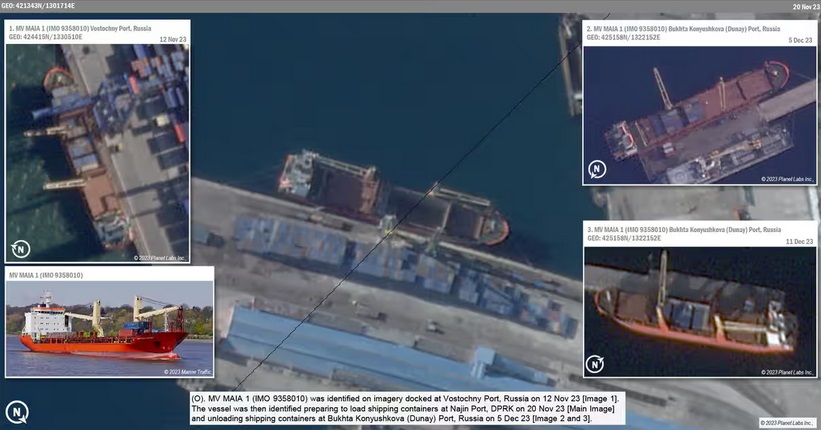Image resolution: width=821 pixels, height=430 pixels.
Task: Click north arrow in 5 Dec 23 inset
Action: [596, 169]
